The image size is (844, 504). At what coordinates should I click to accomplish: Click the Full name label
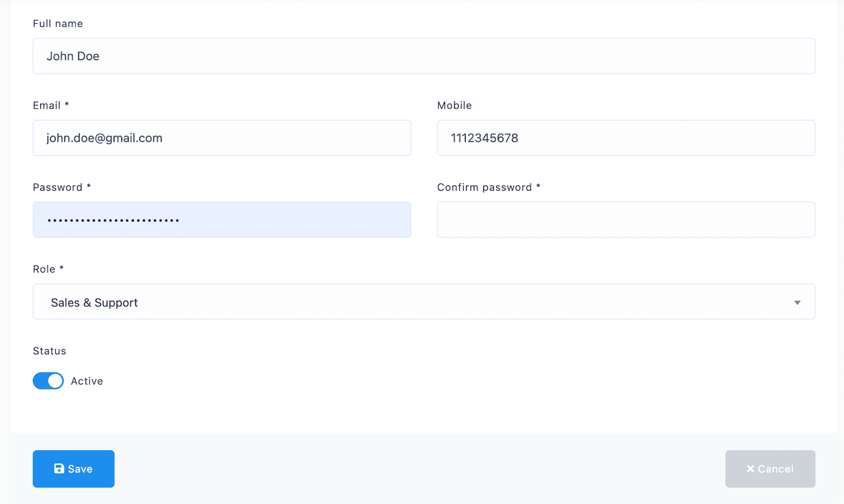pos(58,24)
